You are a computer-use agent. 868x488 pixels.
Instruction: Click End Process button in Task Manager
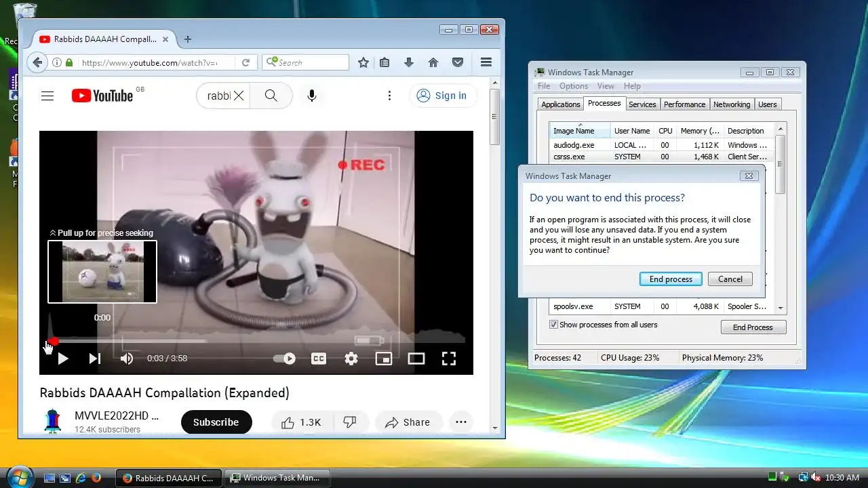pyautogui.click(x=753, y=327)
